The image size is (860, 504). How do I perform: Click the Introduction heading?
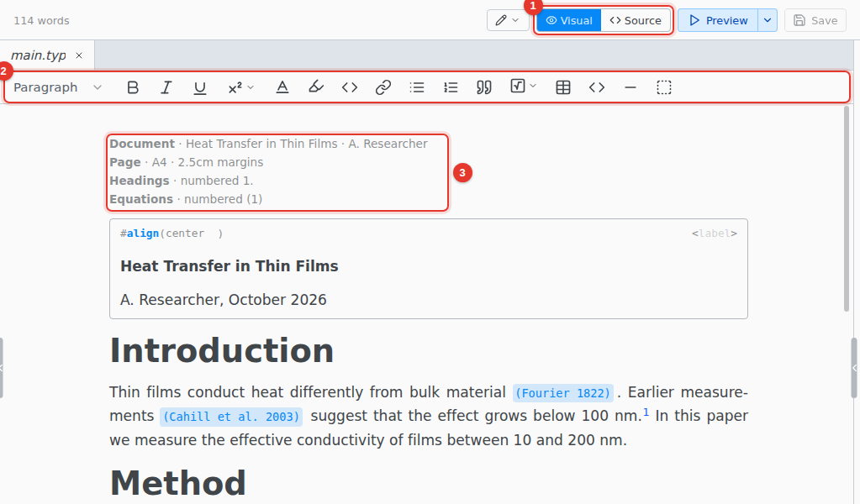point(222,350)
